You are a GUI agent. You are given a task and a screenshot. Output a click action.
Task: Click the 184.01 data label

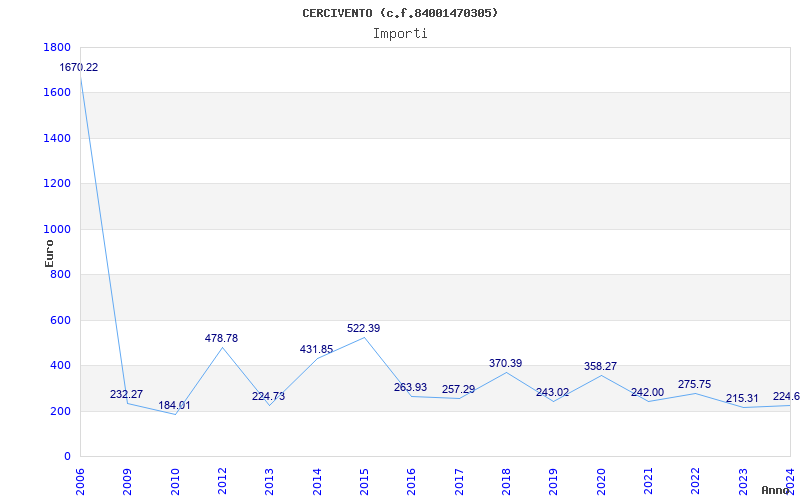[174, 406]
